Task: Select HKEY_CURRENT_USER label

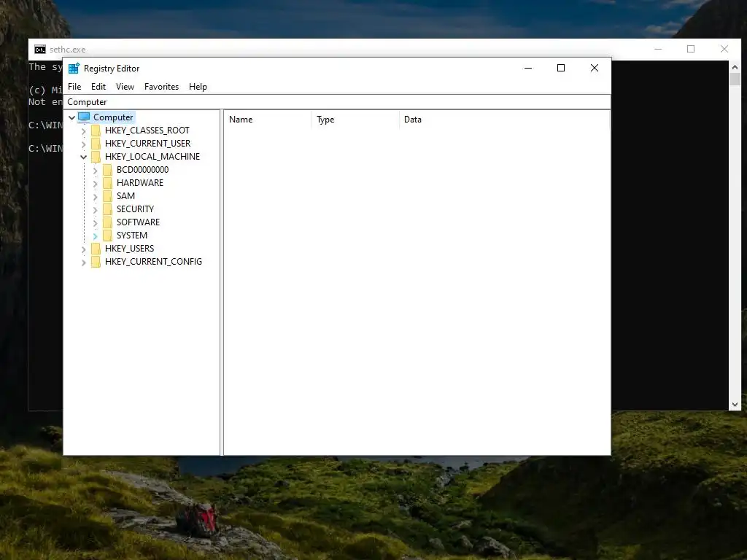Action: (147, 144)
